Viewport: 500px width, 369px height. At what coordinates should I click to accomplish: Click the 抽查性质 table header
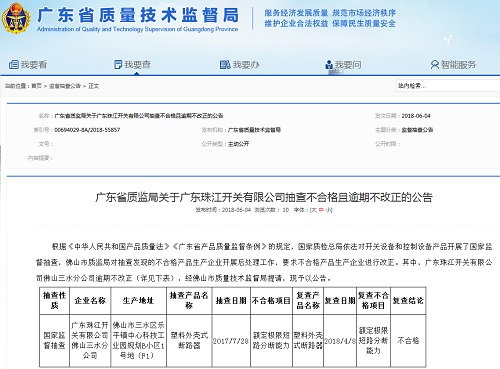(54, 300)
